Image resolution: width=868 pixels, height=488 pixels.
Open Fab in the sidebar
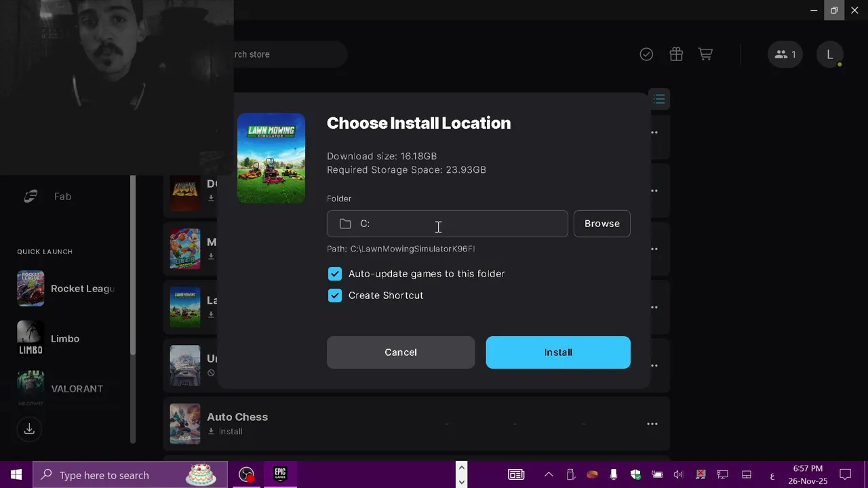[x=62, y=197]
